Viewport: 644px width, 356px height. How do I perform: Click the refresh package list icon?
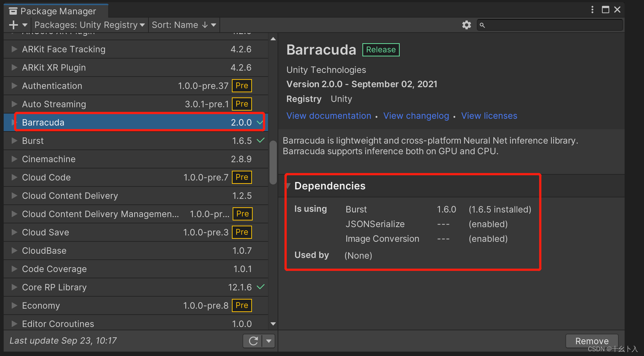click(253, 341)
